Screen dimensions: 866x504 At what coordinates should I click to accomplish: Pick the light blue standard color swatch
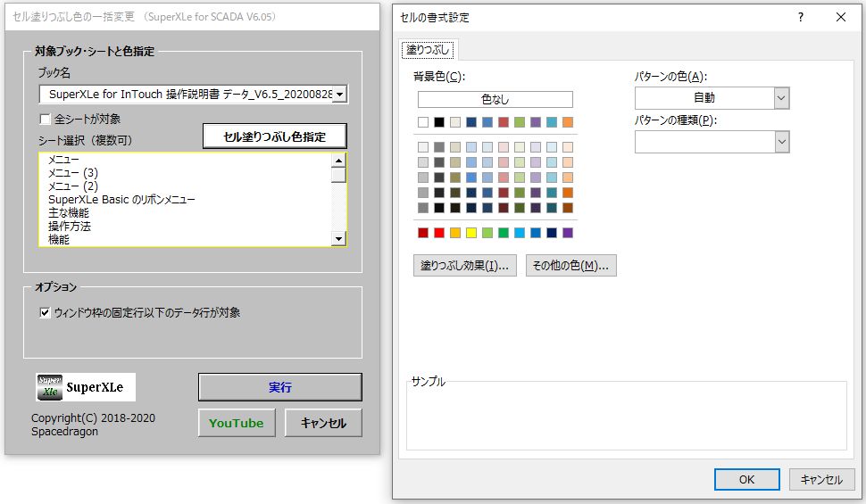520,233
